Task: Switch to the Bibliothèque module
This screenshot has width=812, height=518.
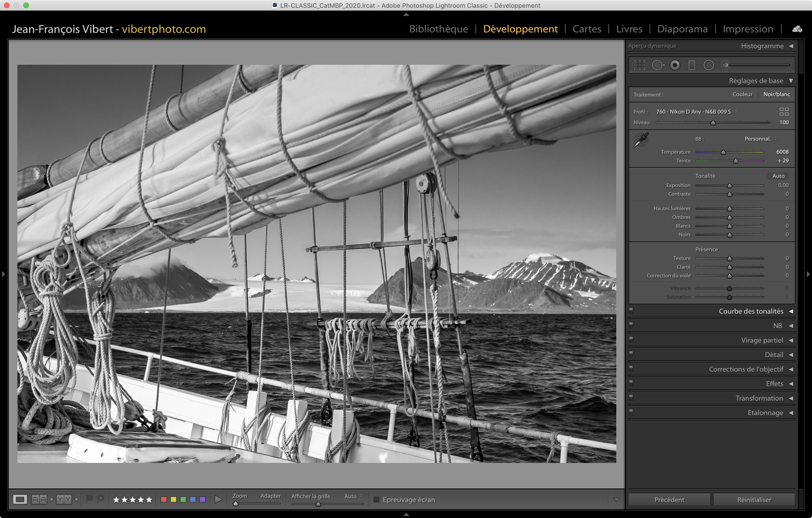Action: [438, 29]
